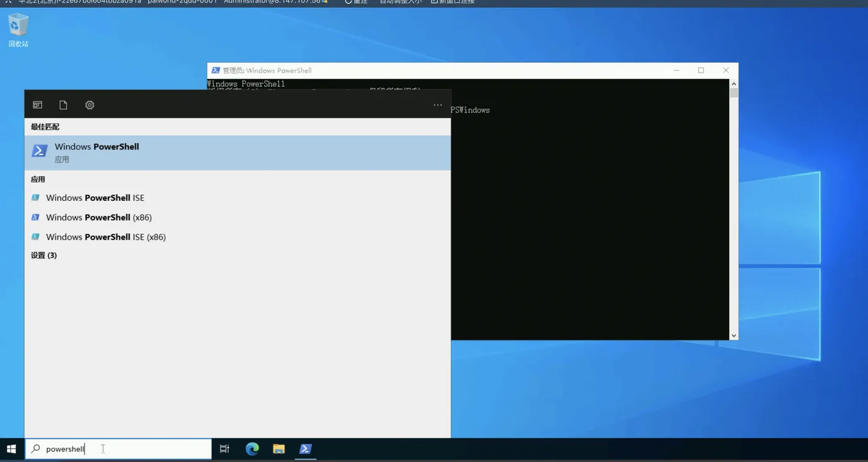Open search panel more options ellipsis
Image resolution: width=868 pixels, height=462 pixels.
pyautogui.click(x=438, y=105)
